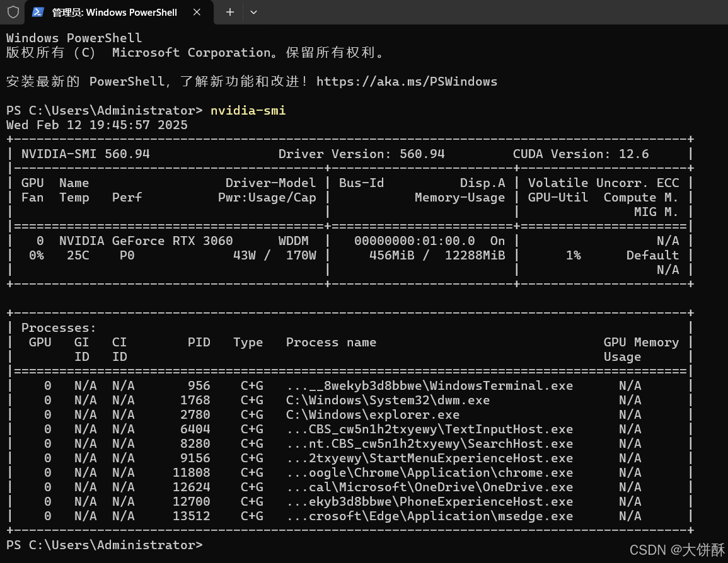Click PID 1768 in the process table
Screen dimensions: 728x563
[195, 401]
